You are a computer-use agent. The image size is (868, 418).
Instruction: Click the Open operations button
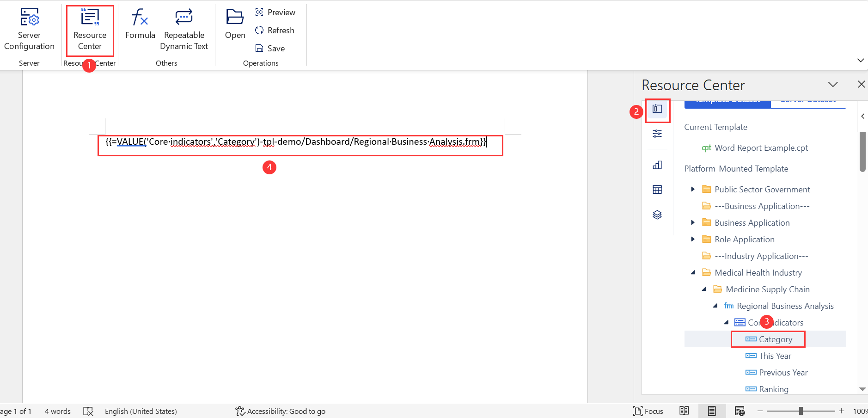235,24
